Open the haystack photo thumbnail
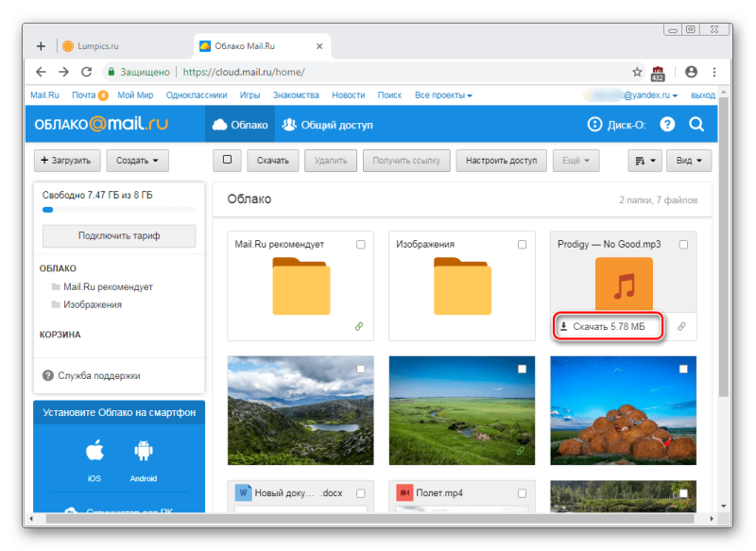 pyautogui.click(x=624, y=410)
